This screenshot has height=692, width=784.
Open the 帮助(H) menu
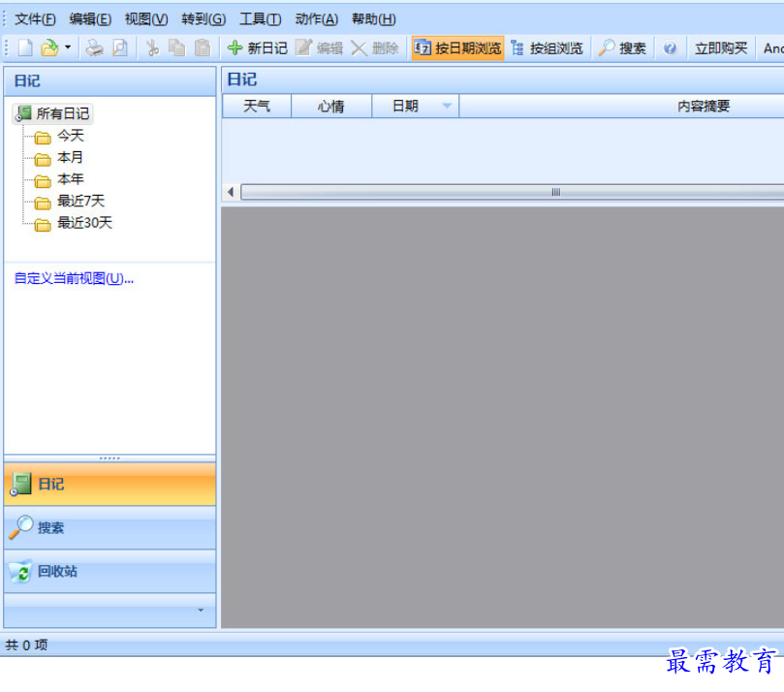[x=373, y=19]
